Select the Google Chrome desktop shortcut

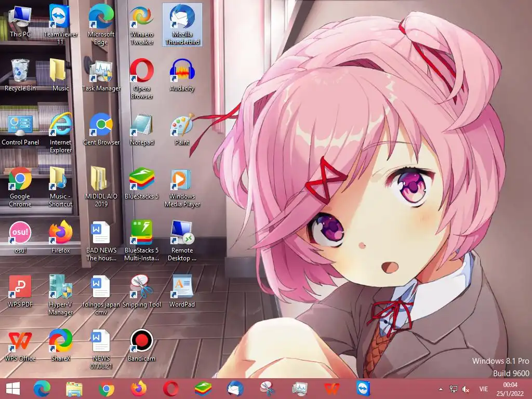20,187
